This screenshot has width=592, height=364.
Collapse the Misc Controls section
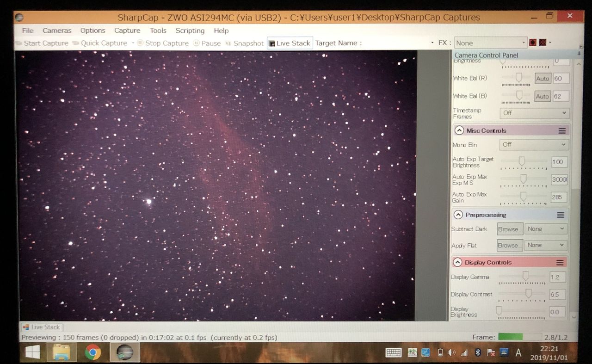[x=459, y=130]
